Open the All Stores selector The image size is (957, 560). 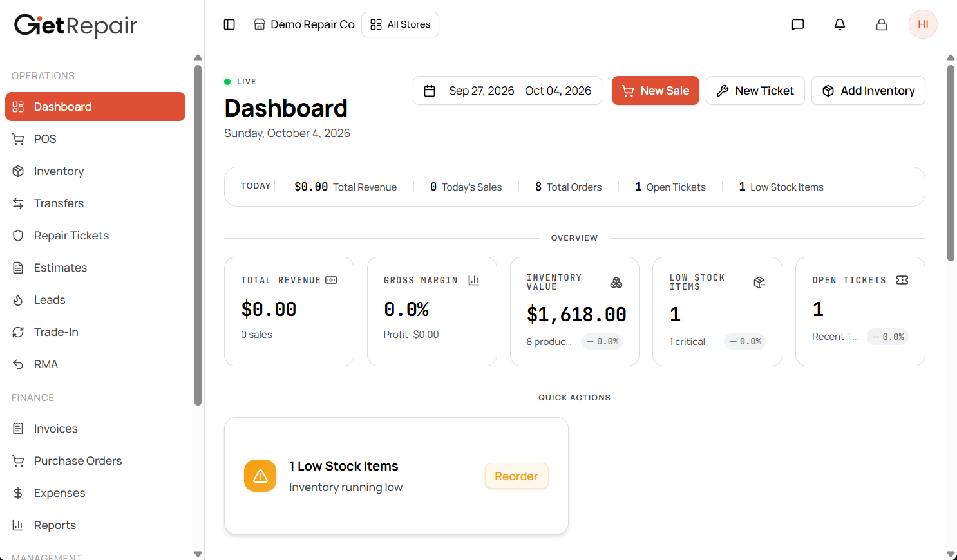pyautogui.click(x=400, y=24)
